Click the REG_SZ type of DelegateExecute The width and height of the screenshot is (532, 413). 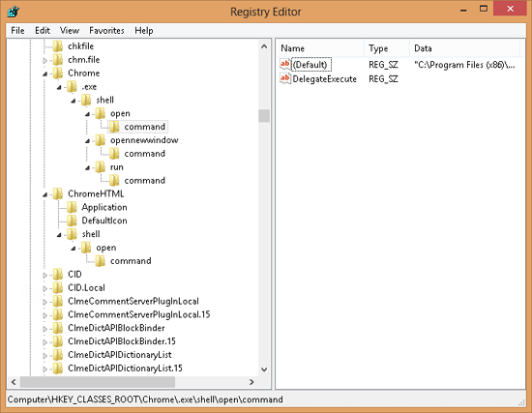coord(383,78)
